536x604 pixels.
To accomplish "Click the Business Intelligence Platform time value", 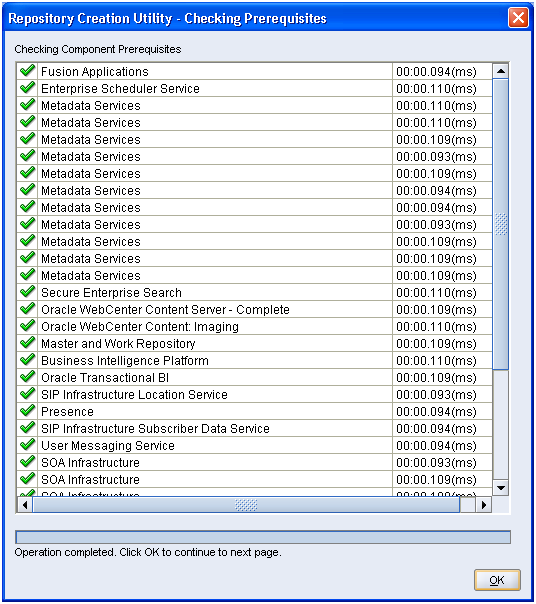I will tap(436, 361).
